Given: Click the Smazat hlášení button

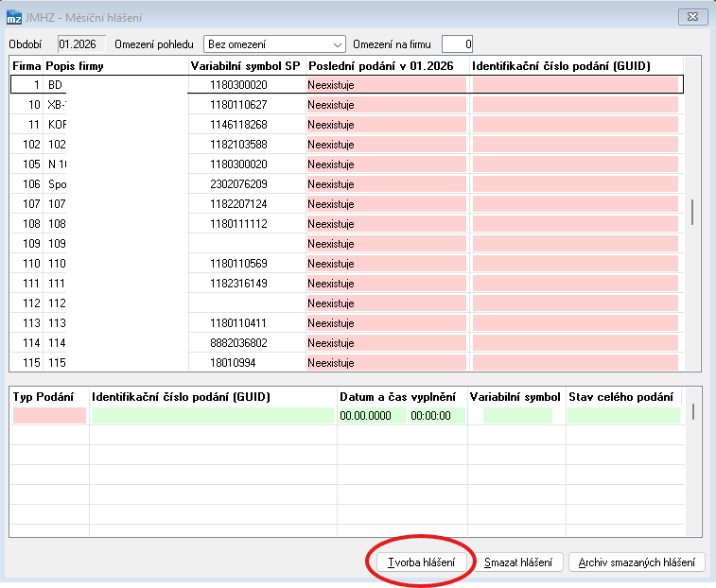Looking at the screenshot, I should [518, 562].
